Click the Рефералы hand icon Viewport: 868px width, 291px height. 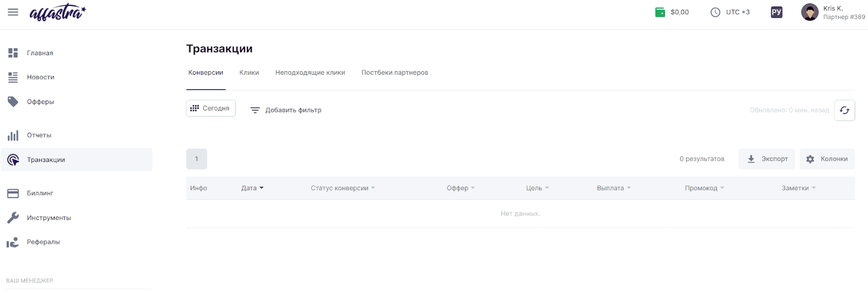pyautogui.click(x=13, y=242)
